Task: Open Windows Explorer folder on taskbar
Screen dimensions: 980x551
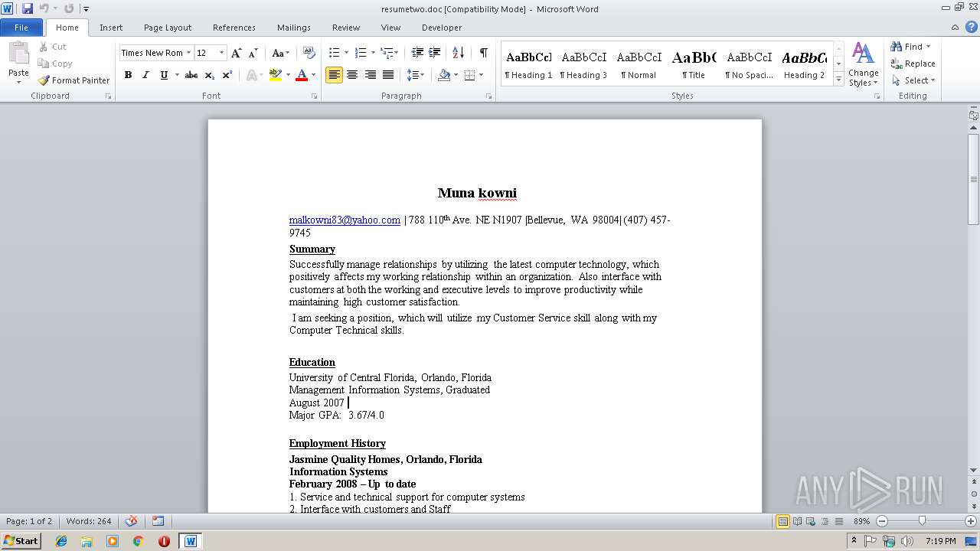Action: pos(87,541)
